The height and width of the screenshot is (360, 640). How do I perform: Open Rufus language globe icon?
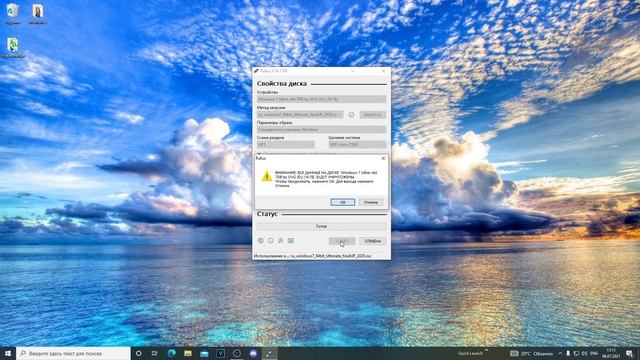click(x=261, y=241)
